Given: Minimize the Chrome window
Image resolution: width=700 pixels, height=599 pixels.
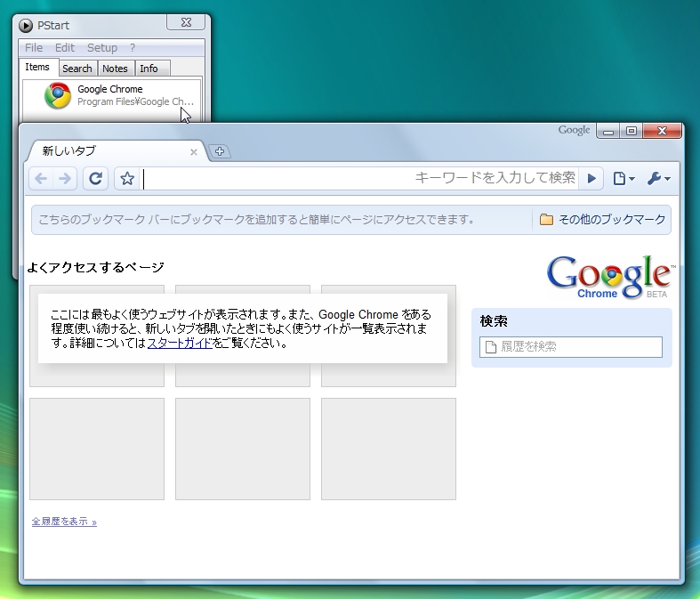Looking at the screenshot, I should (x=608, y=131).
